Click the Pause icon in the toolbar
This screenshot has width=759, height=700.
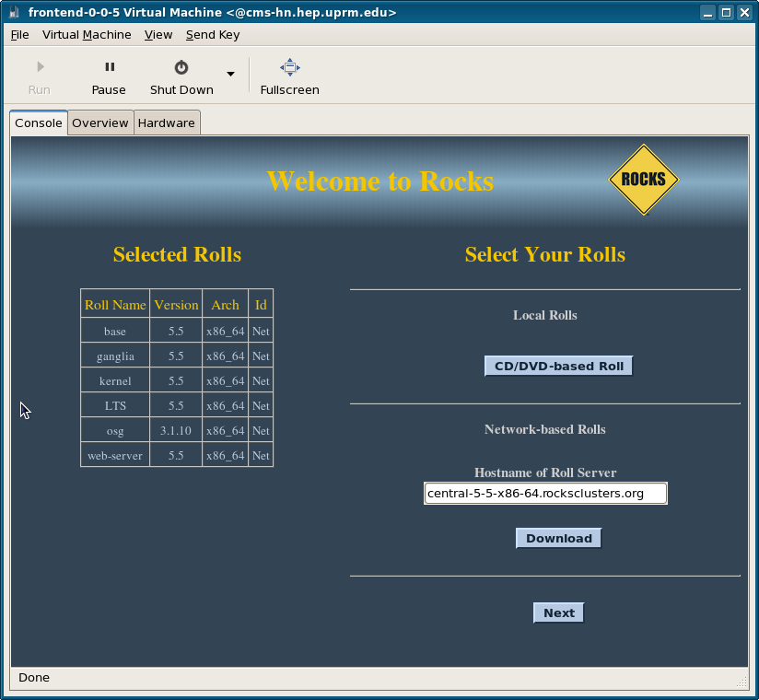110,67
